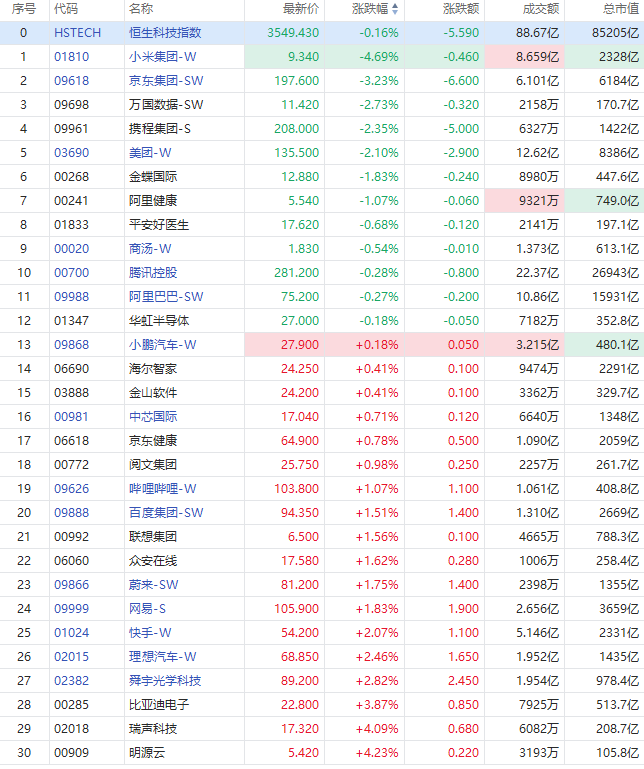Select the 比亚迪电子 row name
This screenshot has height=769, width=644.
pos(159,706)
